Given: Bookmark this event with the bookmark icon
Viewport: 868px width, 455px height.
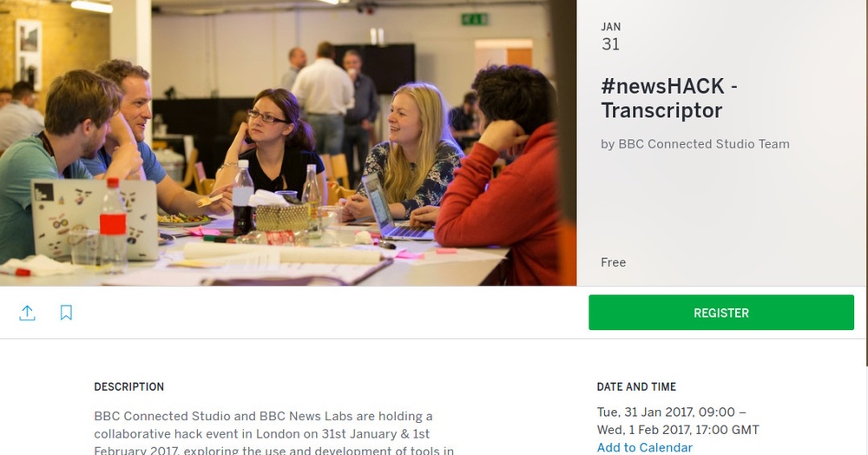Looking at the screenshot, I should point(66,313).
